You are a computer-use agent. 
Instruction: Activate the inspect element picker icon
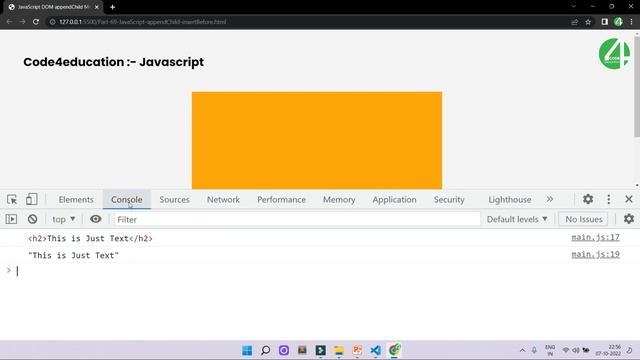pyautogui.click(x=12, y=199)
